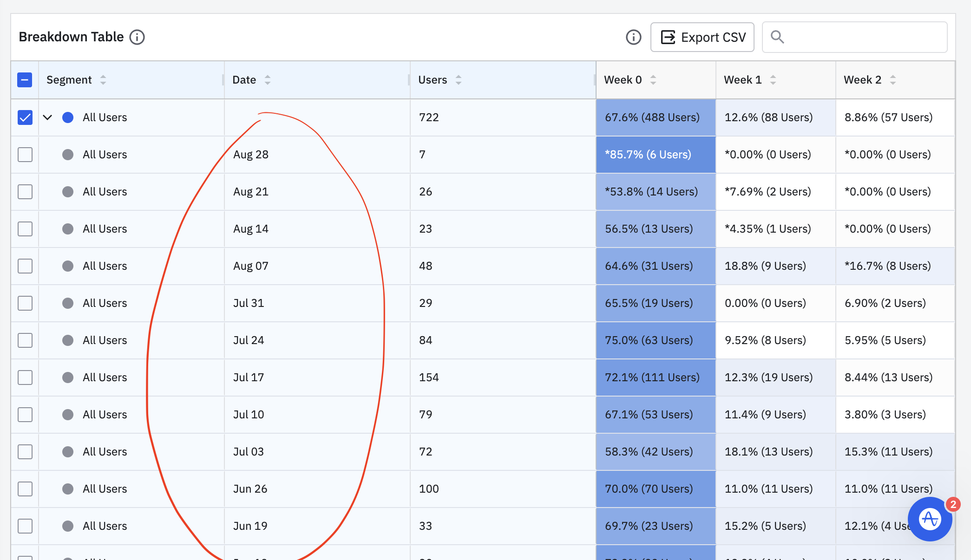
Task: Open the Amplitude help chat bubble
Action: [930, 519]
